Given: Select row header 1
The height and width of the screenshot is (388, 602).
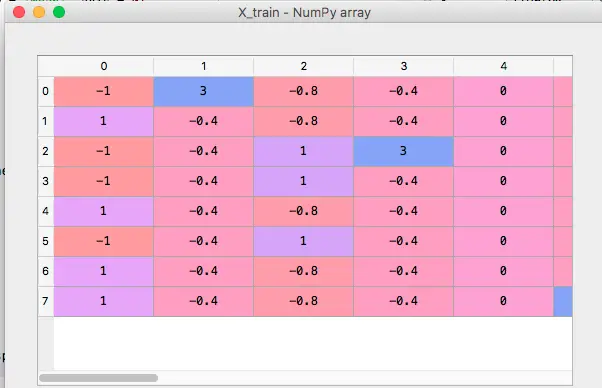Looking at the screenshot, I should (x=46, y=121).
